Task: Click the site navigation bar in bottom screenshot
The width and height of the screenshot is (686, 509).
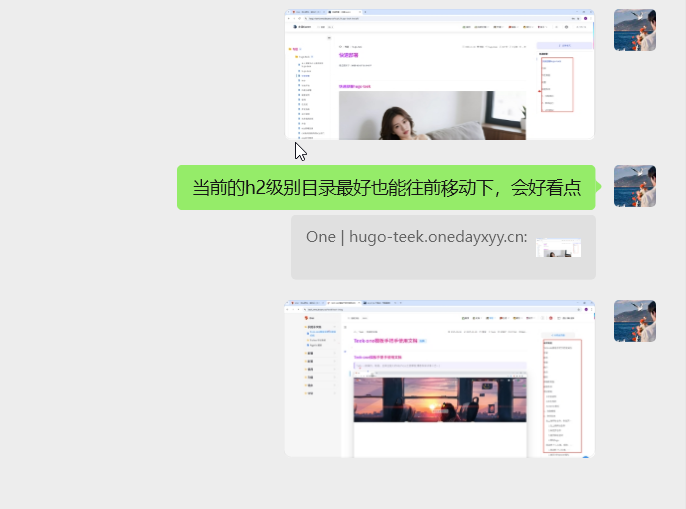Action: (x=440, y=318)
